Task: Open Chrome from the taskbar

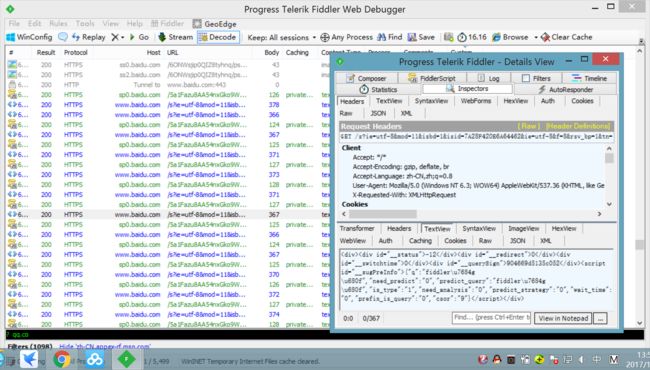Action: pos(61,359)
